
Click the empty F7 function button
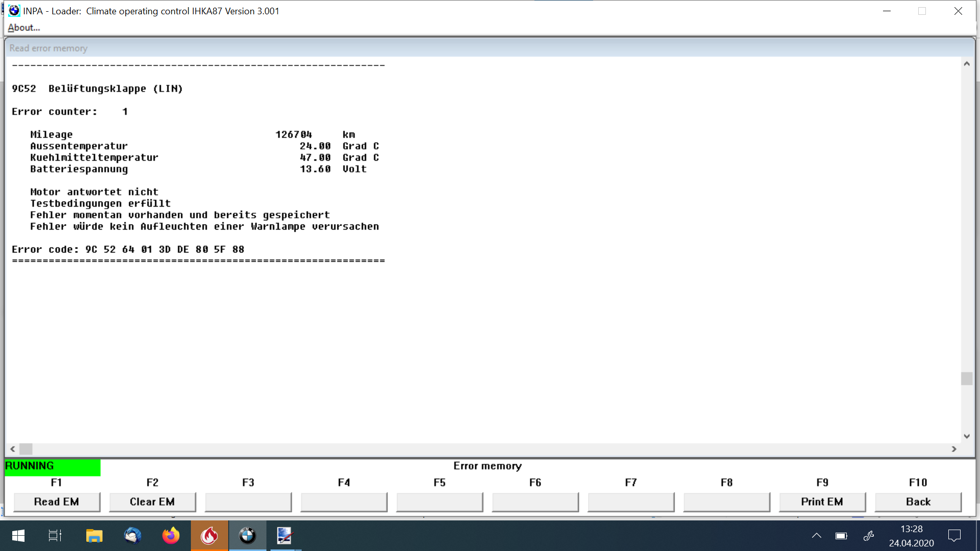pyautogui.click(x=631, y=502)
